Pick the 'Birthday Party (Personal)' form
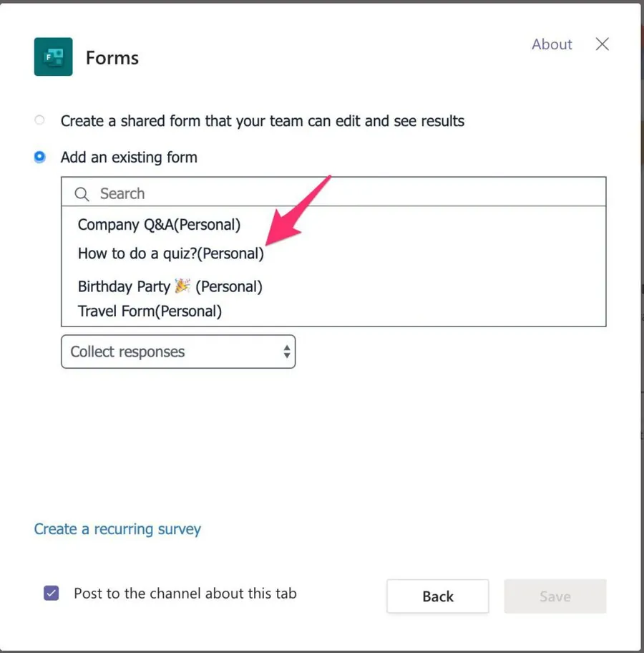Viewport: 644px width, 653px height. pos(170,286)
